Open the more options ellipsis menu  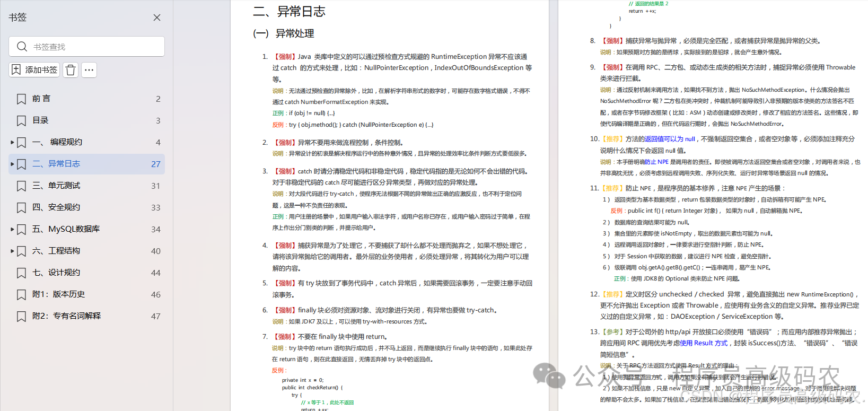pyautogui.click(x=89, y=70)
